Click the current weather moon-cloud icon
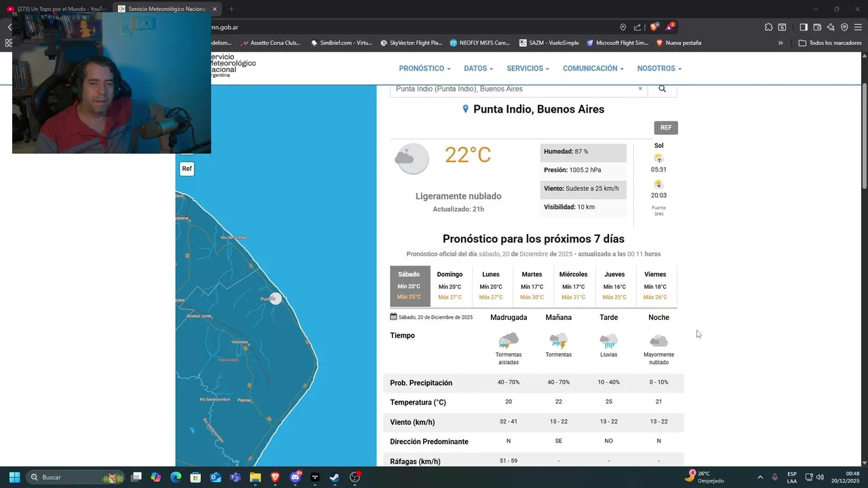 tap(412, 159)
